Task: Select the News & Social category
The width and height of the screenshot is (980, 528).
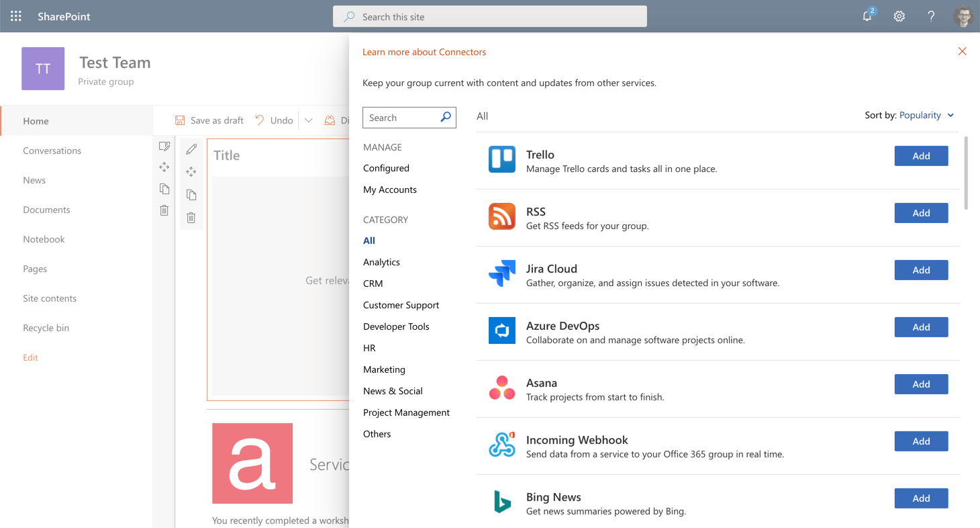Action: [x=393, y=391]
